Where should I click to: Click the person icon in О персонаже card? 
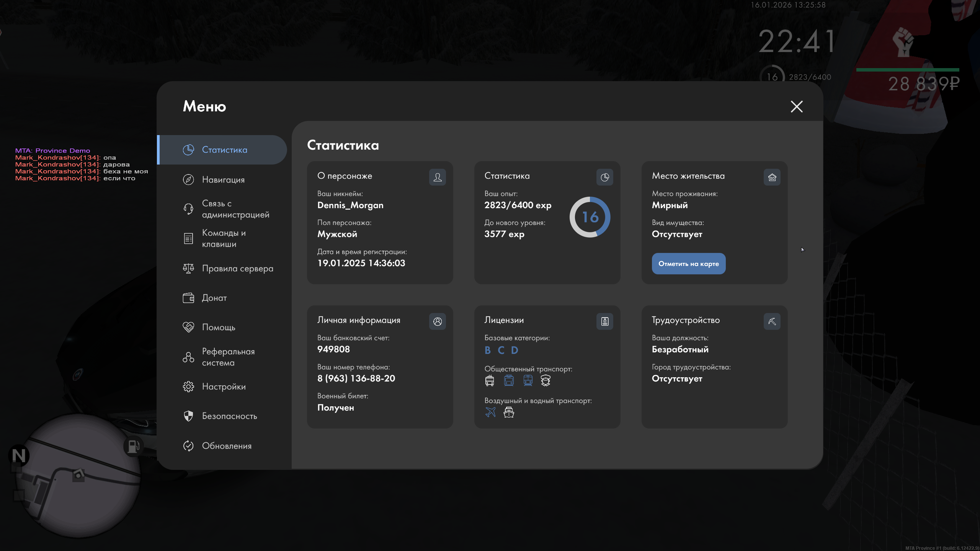(x=437, y=177)
